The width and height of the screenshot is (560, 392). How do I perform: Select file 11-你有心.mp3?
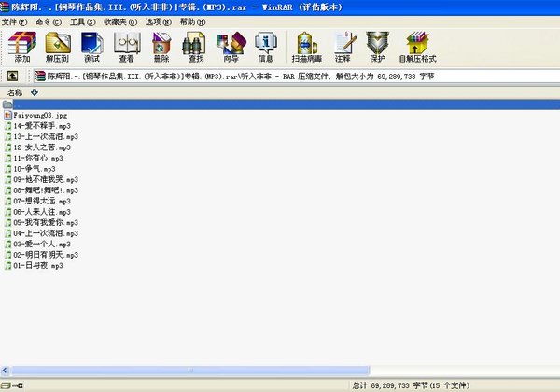click(x=38, y=158)
